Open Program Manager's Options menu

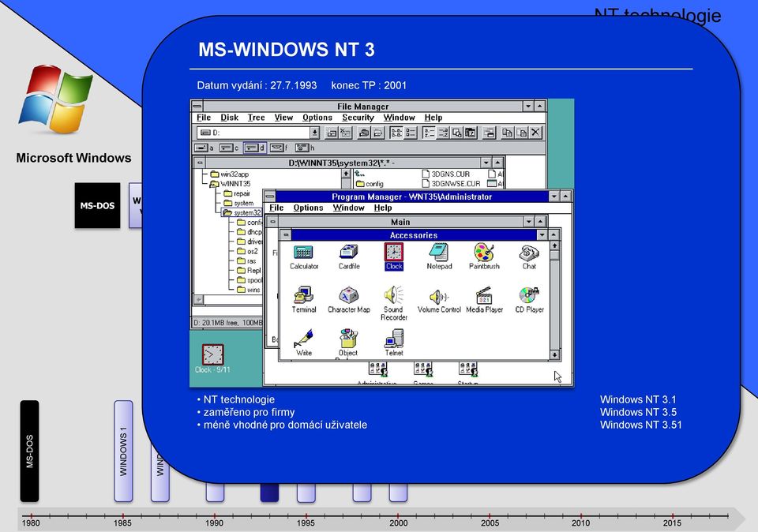(308, 208)
